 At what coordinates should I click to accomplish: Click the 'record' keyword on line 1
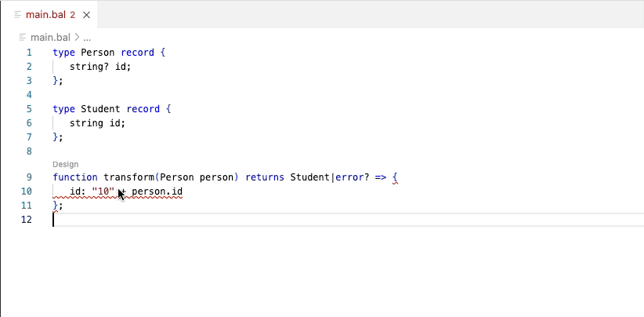[137, 53]
